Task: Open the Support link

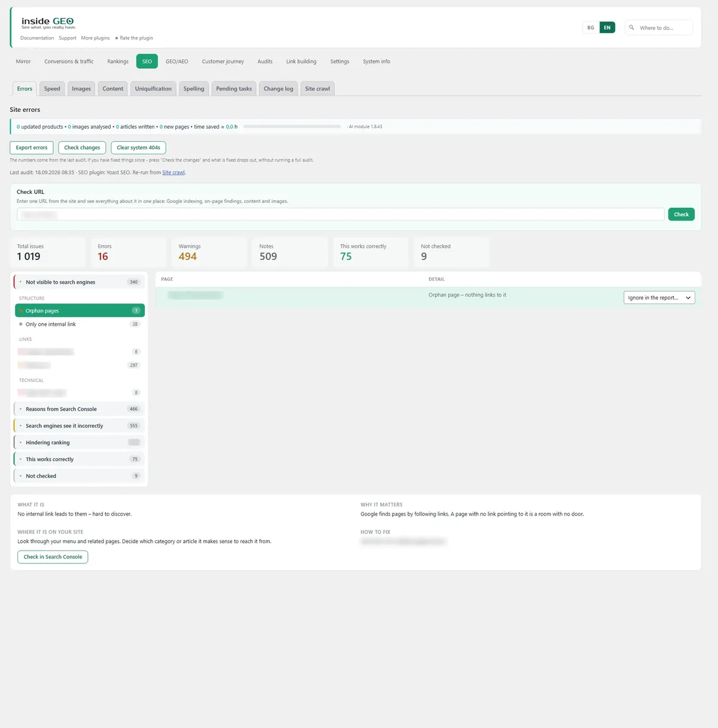Action: click(68, 38)
